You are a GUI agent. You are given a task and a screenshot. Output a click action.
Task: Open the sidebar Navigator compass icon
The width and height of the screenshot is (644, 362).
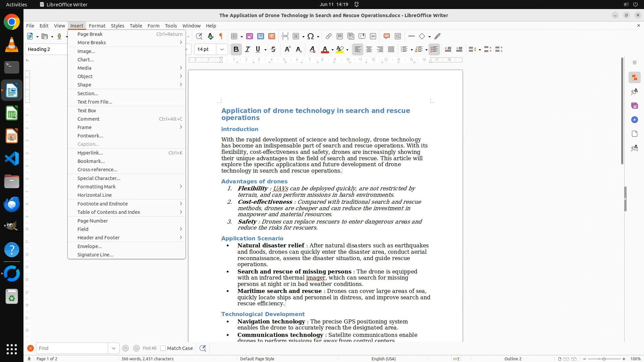[x=634, y=120]
